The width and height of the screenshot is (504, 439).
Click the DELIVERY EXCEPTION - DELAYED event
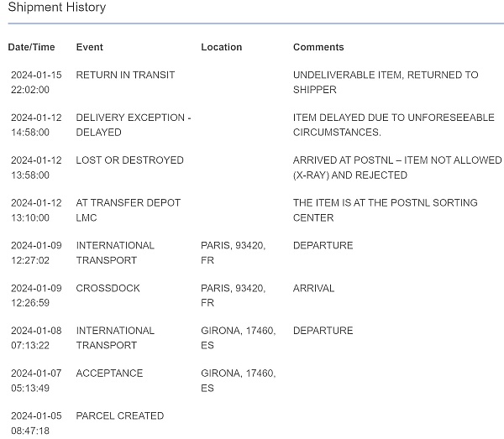pyautogui.click(x=133, y=125)
